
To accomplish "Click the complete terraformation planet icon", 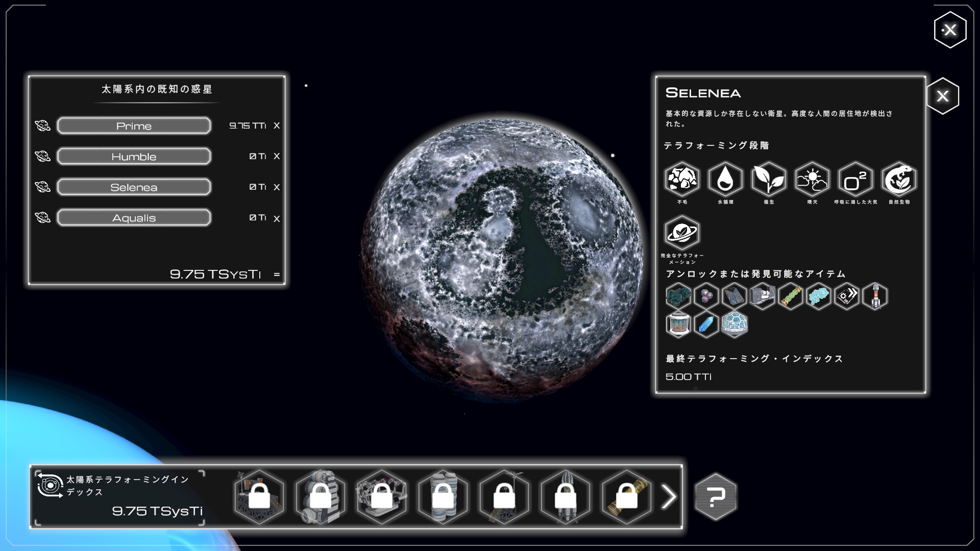I will point(682,233).
